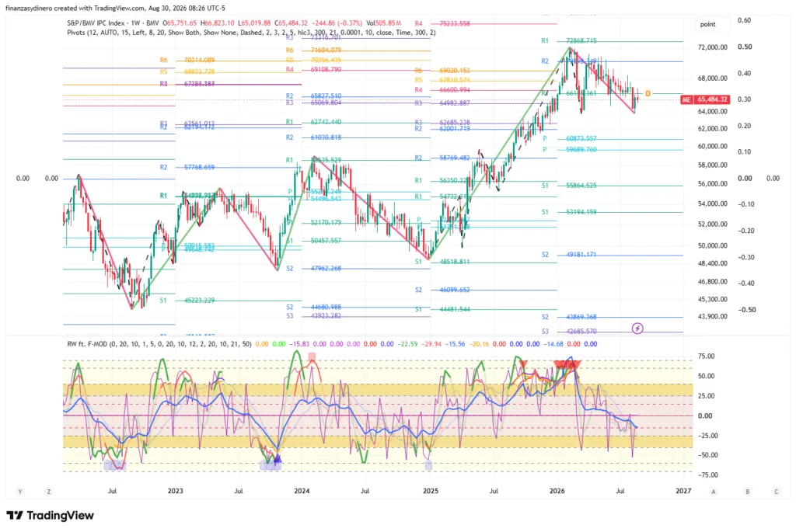Click the R1 72868.715 pivot label
The width and height of the screenshot is (796, 532).
click(x=568, y=40)
